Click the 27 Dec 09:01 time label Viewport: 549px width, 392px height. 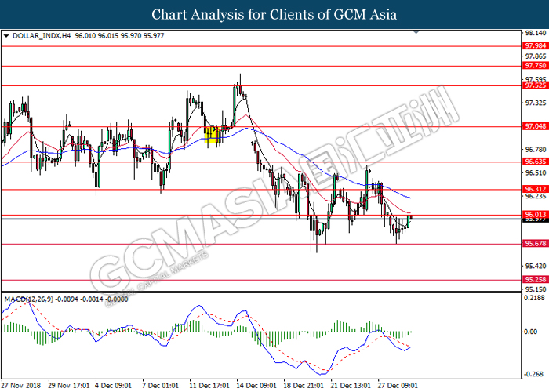coord(398,386)
